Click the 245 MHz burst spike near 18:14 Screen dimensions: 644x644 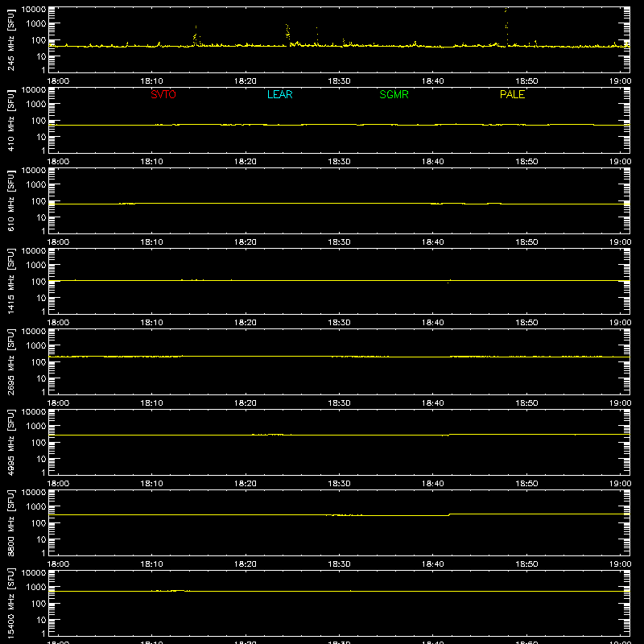click(x=196, y=35)
